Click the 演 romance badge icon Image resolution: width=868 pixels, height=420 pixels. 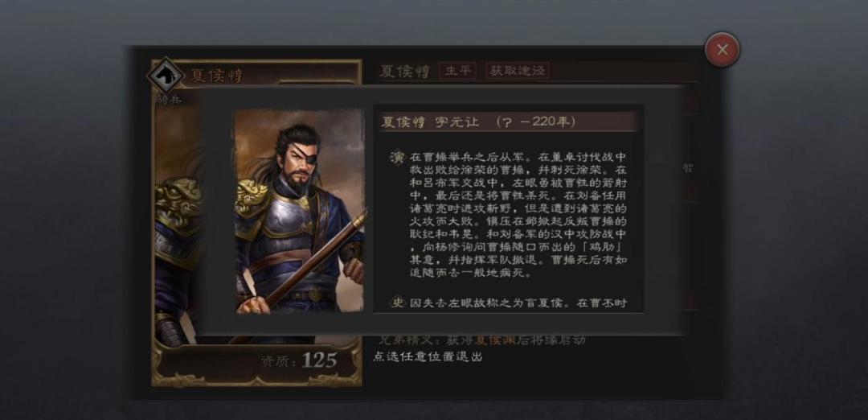coord(398,158)
